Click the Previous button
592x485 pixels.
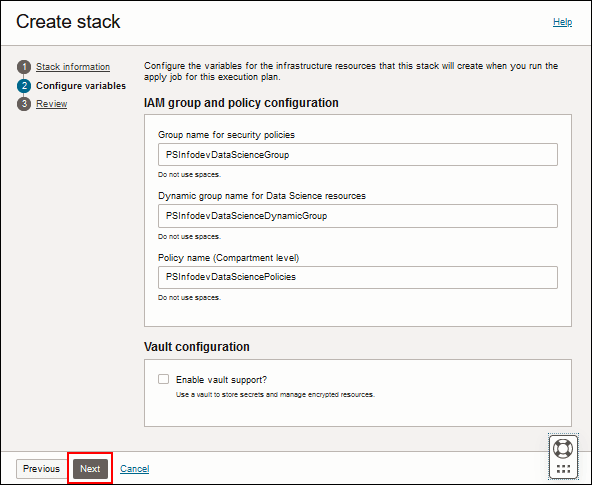tap(41, 469)
